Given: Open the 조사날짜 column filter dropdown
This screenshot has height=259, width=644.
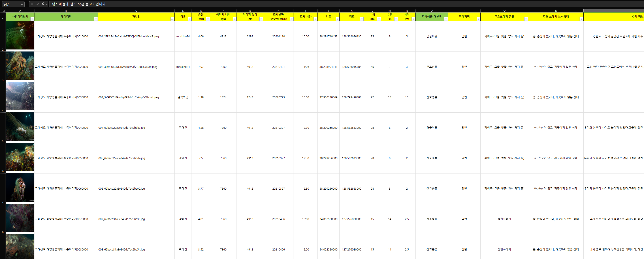Looking at the screenshot, I should click(291, 19).
